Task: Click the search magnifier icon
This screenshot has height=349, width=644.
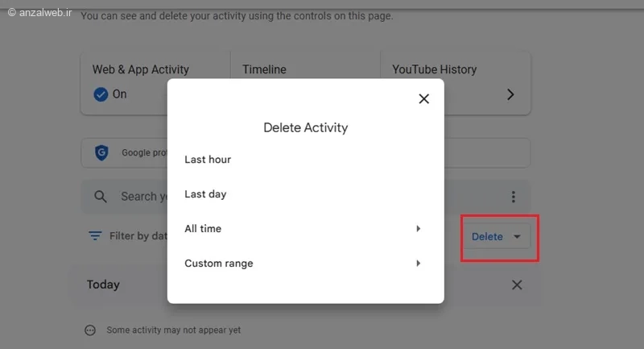Action: click(101, 197)
